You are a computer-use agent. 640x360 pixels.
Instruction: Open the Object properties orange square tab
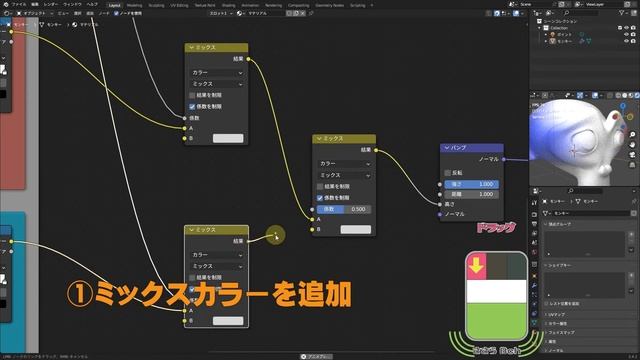pos(534,276)
